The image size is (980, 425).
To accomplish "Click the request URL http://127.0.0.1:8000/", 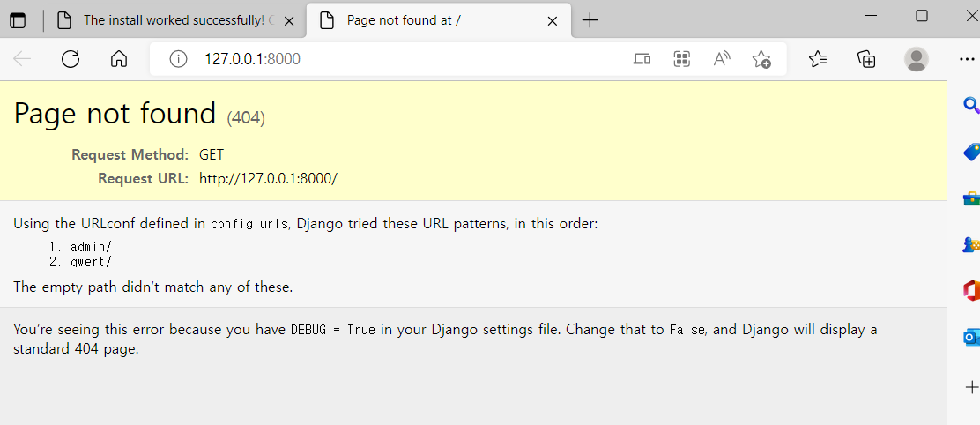I will click(x=268, y=179).
